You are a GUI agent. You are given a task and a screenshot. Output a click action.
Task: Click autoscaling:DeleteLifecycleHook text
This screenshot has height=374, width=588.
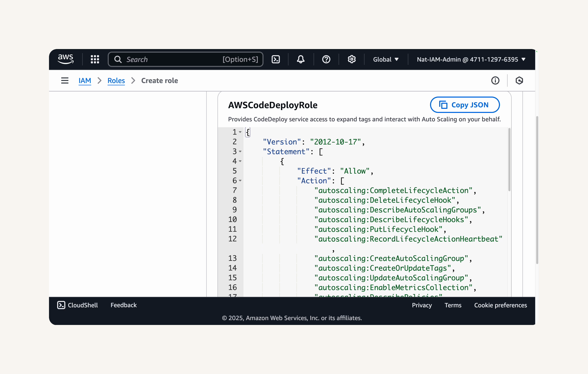(x=385, y=200)
